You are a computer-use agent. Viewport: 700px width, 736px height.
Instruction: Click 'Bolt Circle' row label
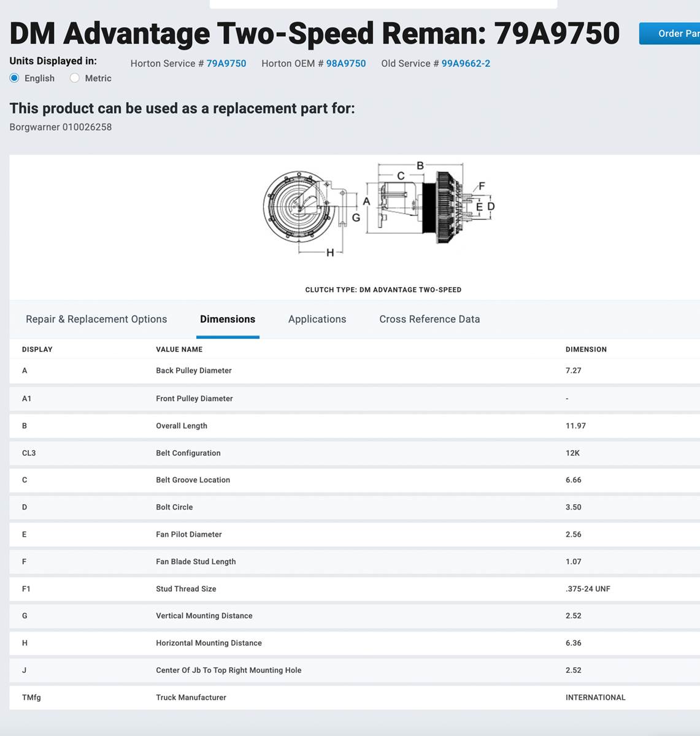coord(174,507)
